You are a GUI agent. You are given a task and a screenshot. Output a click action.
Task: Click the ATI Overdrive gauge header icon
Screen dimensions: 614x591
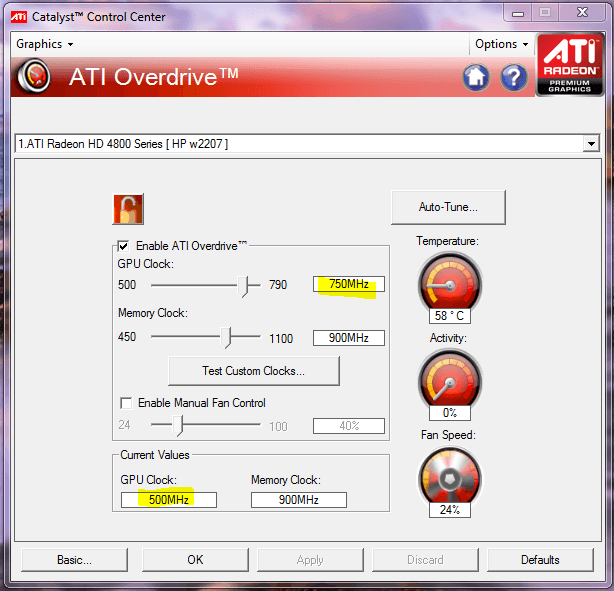click(34, 76)
